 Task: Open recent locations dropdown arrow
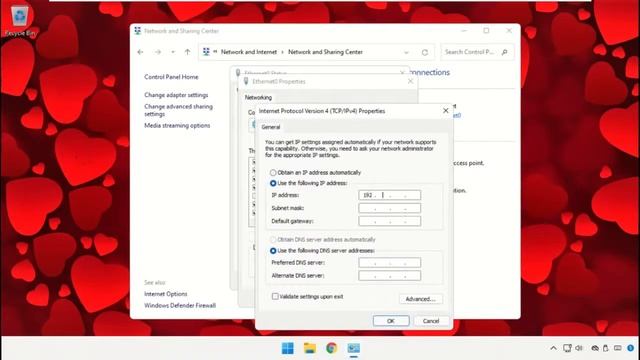(173, 52)
